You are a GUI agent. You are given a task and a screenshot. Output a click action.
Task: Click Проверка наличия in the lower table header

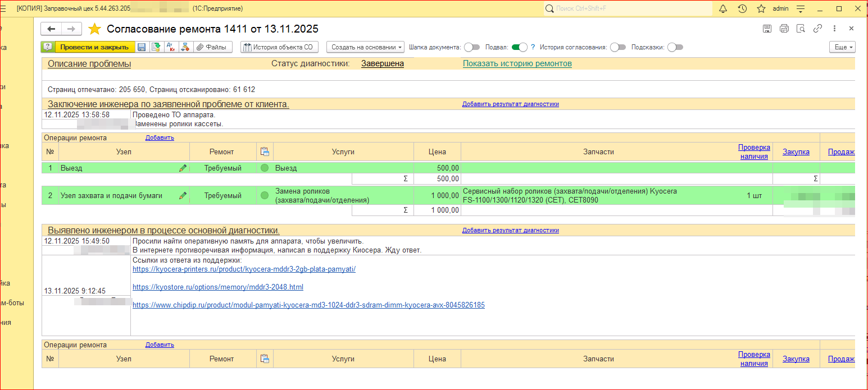pos(754,359)
